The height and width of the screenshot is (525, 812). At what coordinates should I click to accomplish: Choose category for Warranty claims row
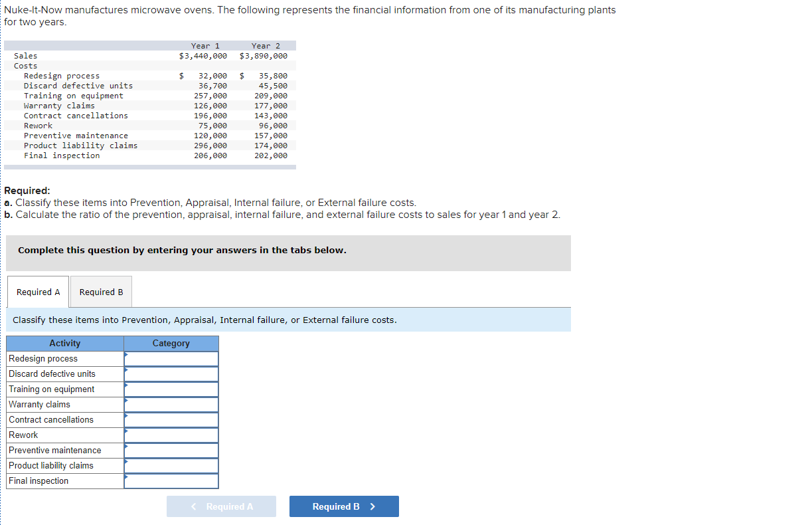pyautogui.click(x=171, y=405)
